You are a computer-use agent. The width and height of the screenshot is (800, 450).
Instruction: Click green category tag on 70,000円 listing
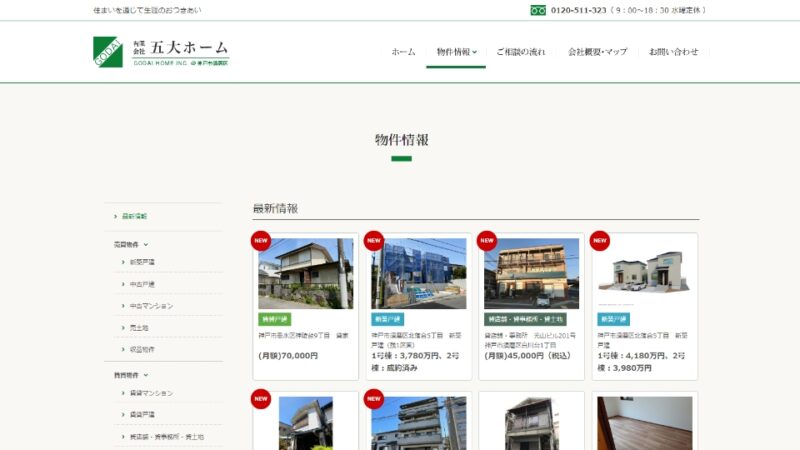point(274,319)
